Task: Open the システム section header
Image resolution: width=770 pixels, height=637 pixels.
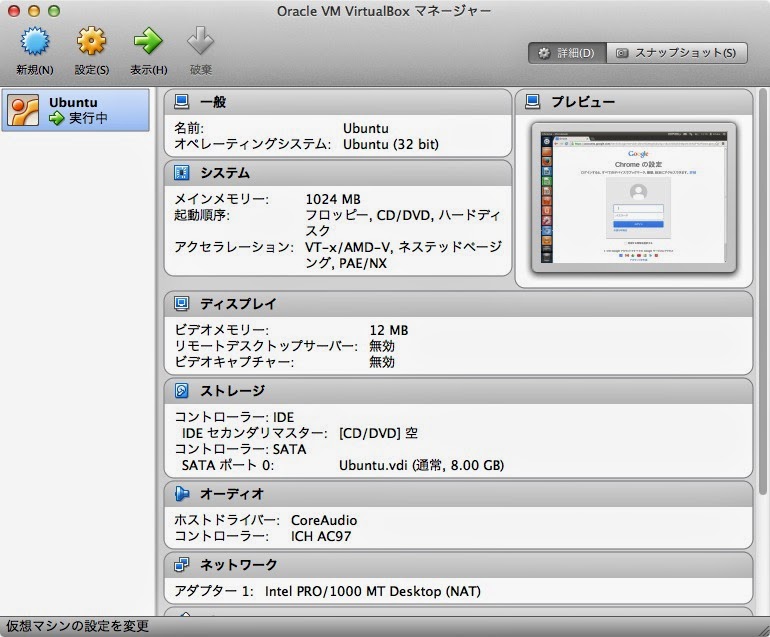Action: pos(338,173)
